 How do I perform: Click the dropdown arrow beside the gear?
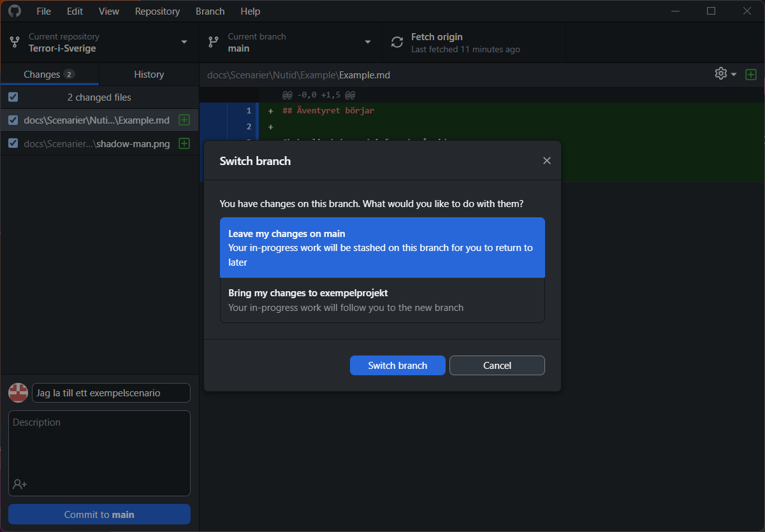[734, 75]
